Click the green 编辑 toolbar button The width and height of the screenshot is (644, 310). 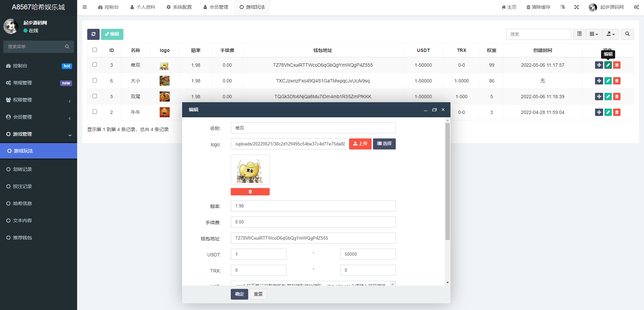(112, 34)
